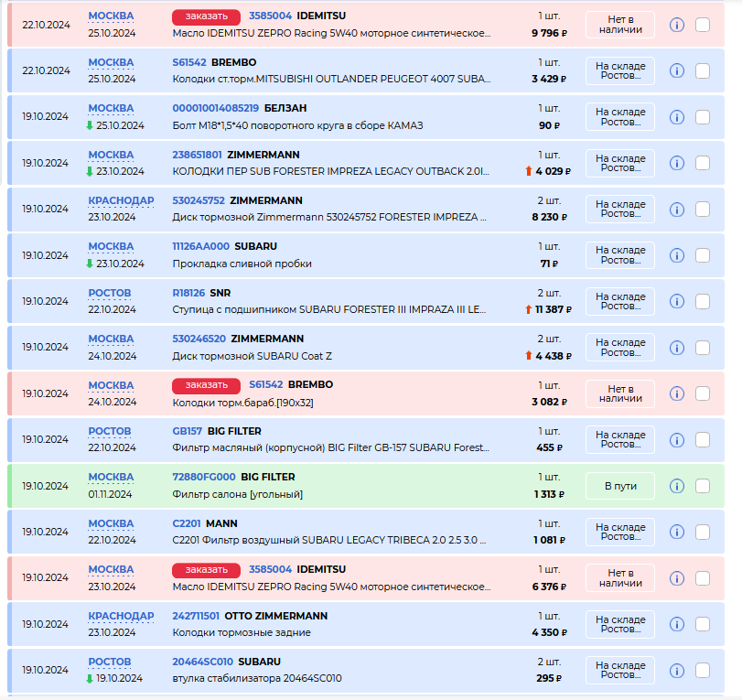Image resolution: width=742 pixels, height=700 pixels.
Task: Click info icon in 242711501 OTTO ZIMMERMANN row
Action: click(677, 624)
